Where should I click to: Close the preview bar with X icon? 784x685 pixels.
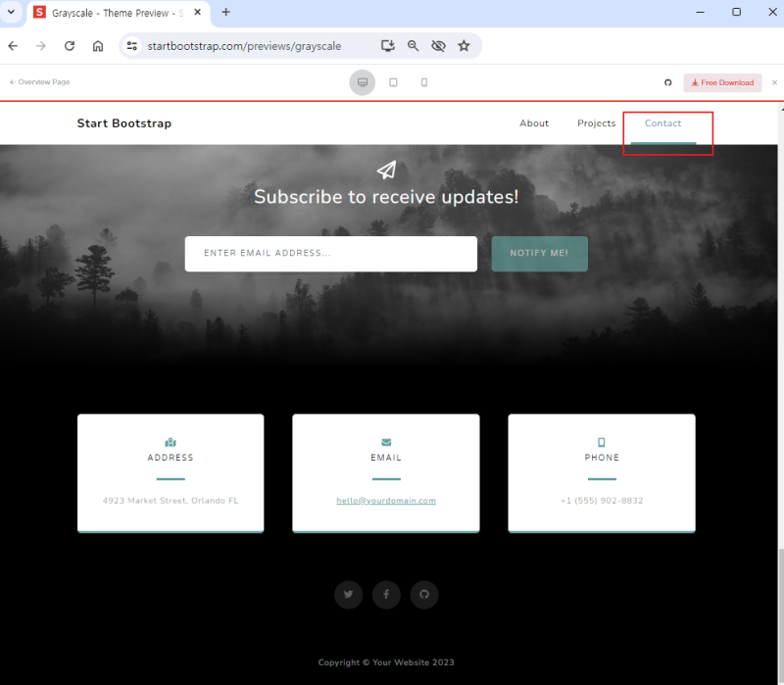coord(774,82)
